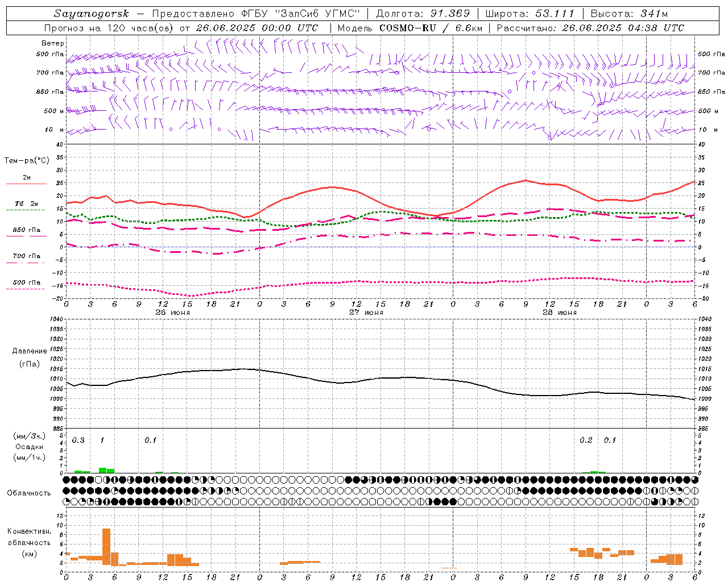This screenshot has width=728, height=582.
Task: Click 'Прогноз на 120 часа(ов)' forecast header
Action: pyautogui.click(x=110, y=28)
